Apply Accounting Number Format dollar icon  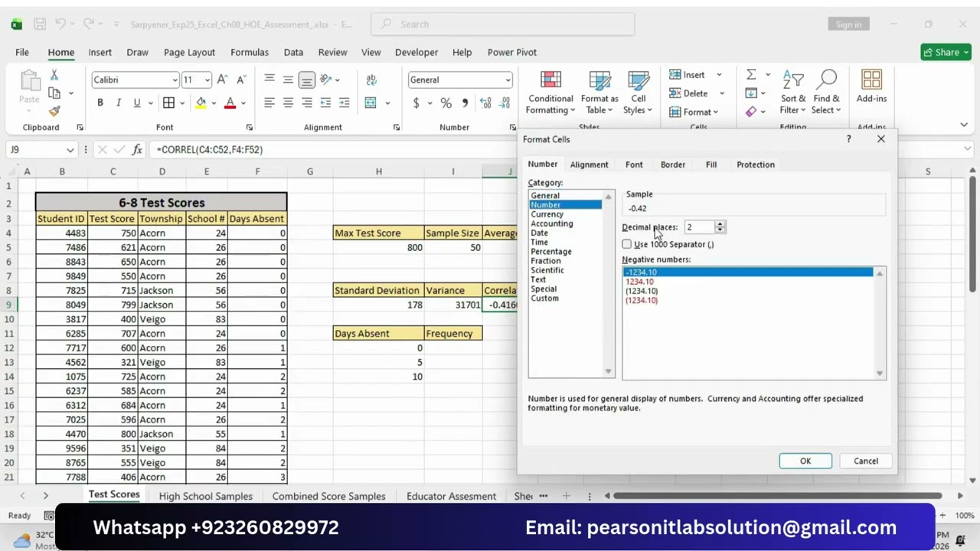pyautogui.click(x=416, y=103)
